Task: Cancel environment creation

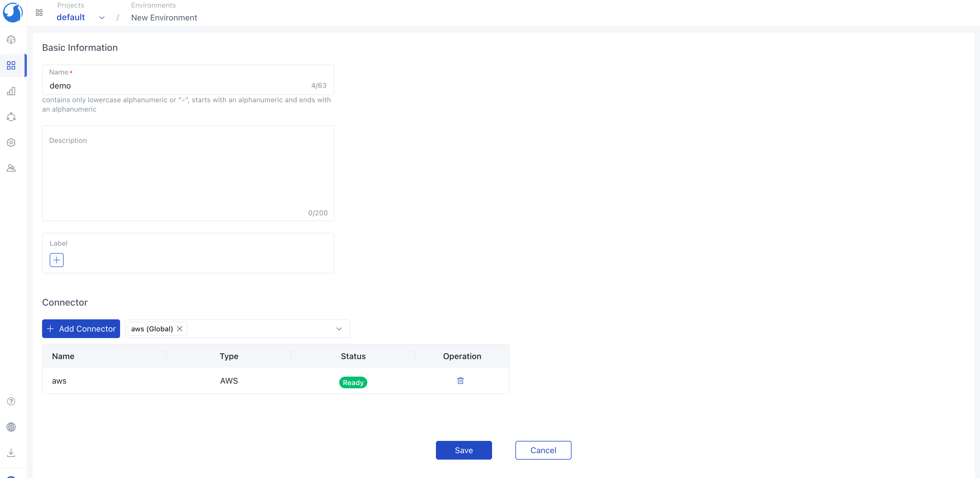Action: [x=543, y=450]
